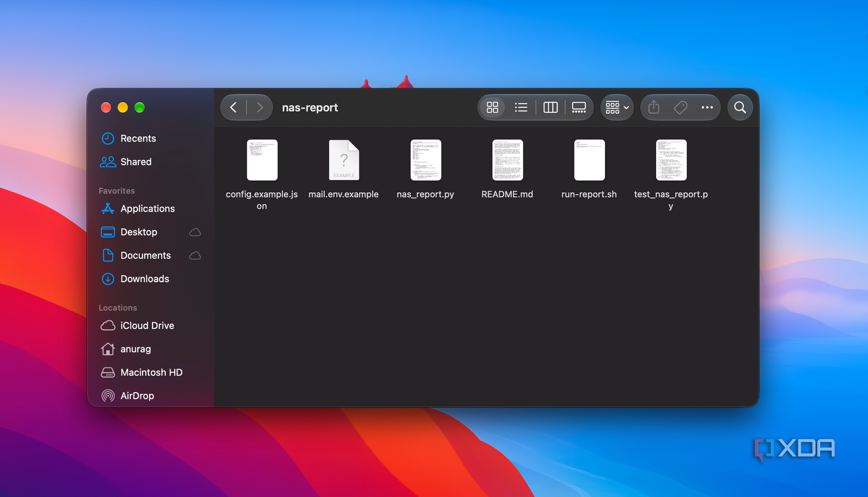Click the Share toolbar icon
The height and width of the screenshot is (497, 868).
tap(654, 107)
